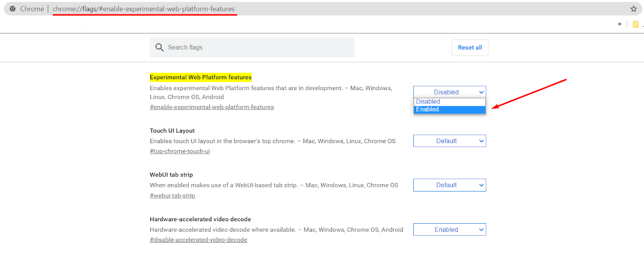Click the magnifier icon in Search flags
Viewport: 644px width, 253px height.
159,47
